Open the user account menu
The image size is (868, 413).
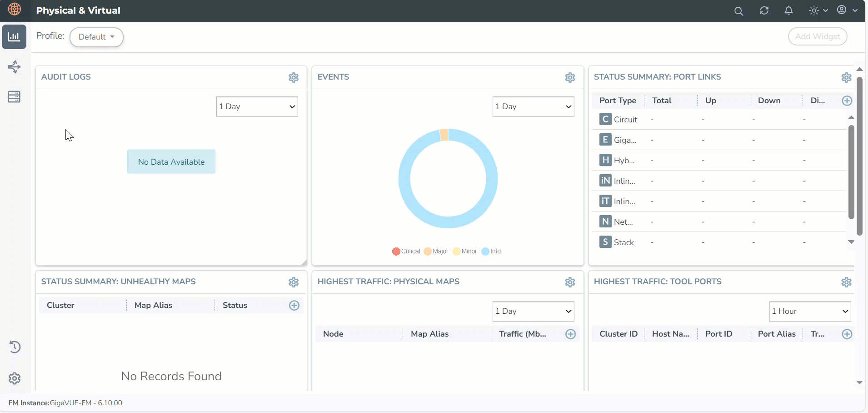(847, 10)
